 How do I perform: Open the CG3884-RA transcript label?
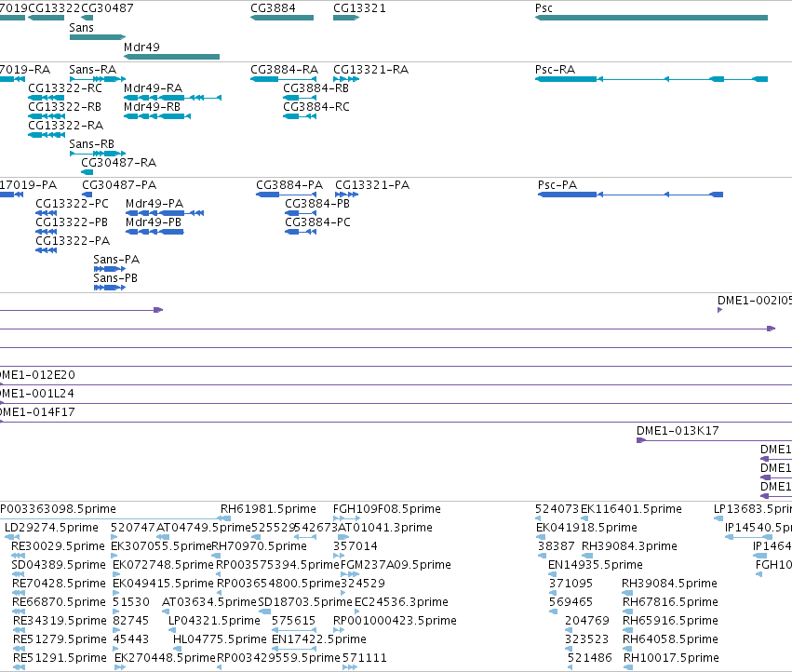(285, 69)
